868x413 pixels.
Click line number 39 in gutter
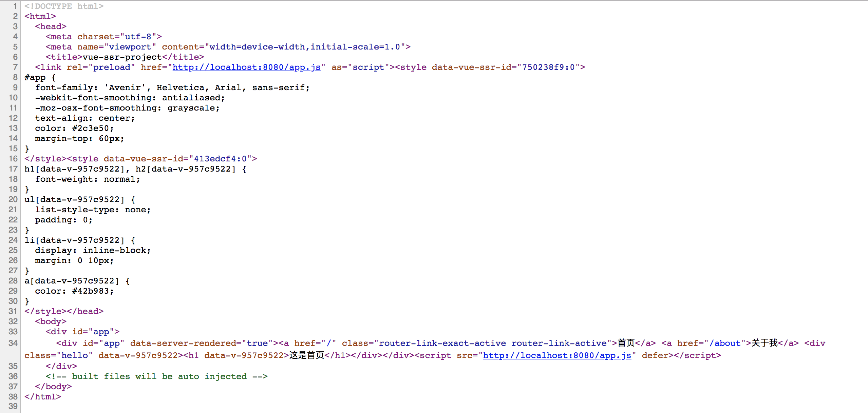click(x=13, y=406)
